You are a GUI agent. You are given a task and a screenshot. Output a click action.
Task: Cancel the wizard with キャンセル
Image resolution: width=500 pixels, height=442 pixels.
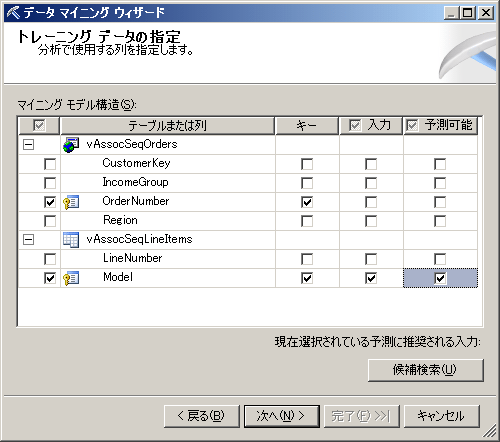(442, 416)
